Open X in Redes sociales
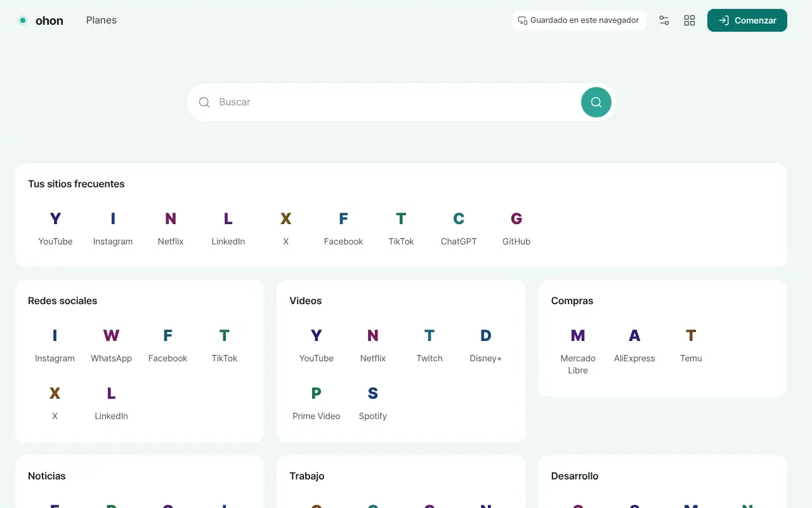The width and height of the screenshot is (812, 508). pos(55,403)
